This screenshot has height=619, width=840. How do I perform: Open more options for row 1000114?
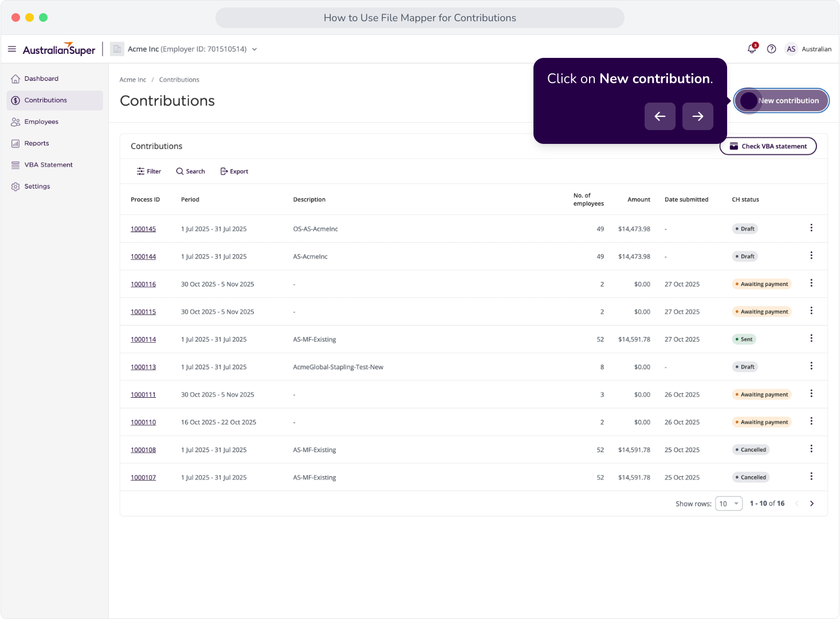click(x=811, y=338)
